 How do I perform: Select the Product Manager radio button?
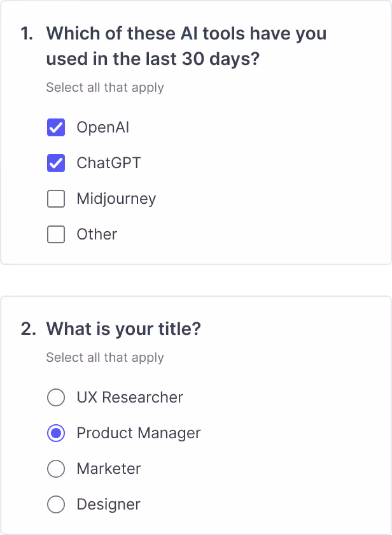[56, 433]
